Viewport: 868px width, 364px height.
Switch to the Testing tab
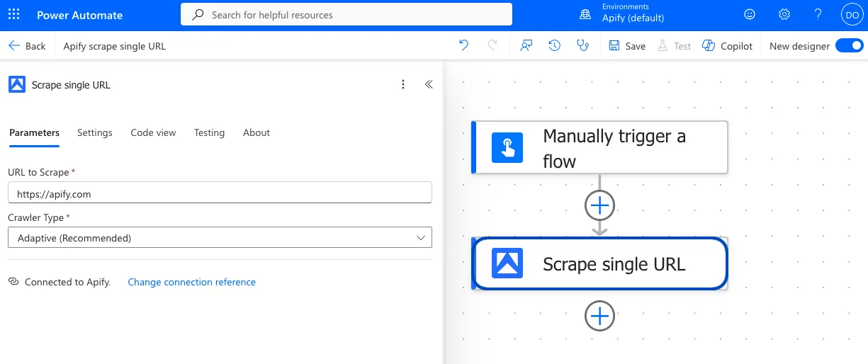point(209,132)
